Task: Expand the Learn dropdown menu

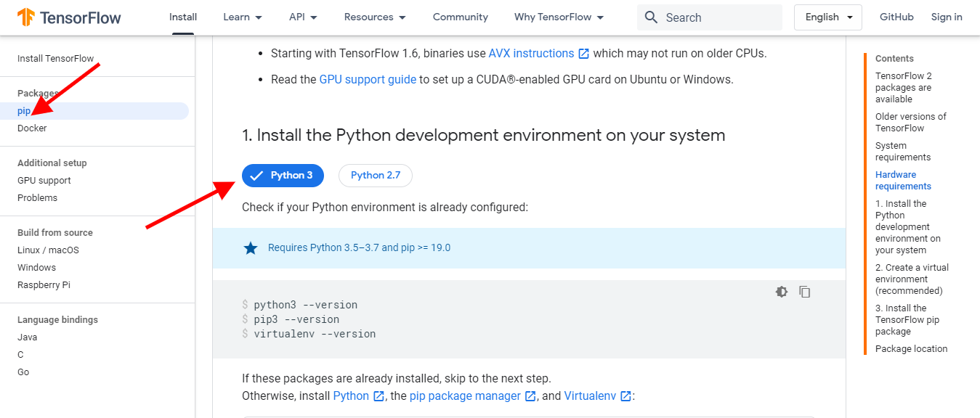Action: [x=243, y=17]
